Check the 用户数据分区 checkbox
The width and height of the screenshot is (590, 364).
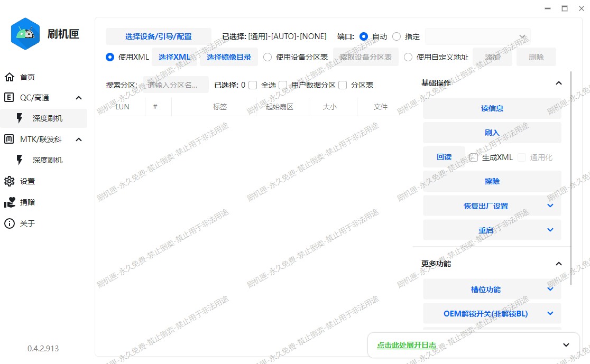coord(284,85)
